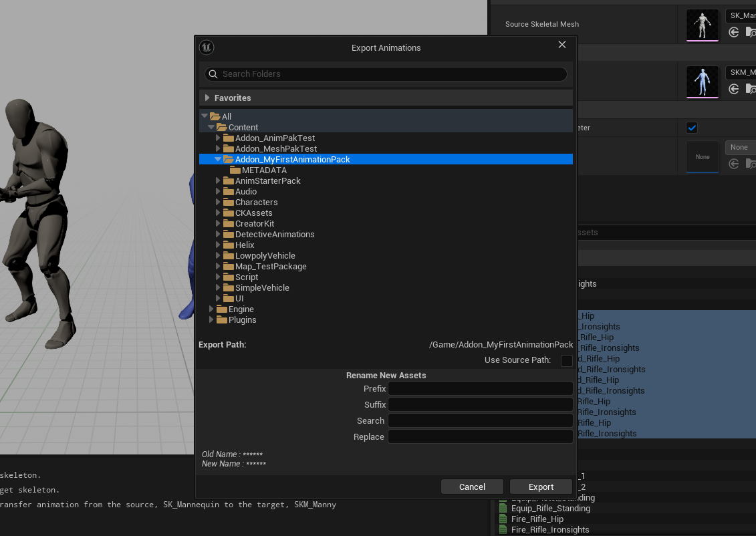Viewport: 756px width, 536px height.
Task: Click the METADATA folder icon
Action: pos(235,170)
